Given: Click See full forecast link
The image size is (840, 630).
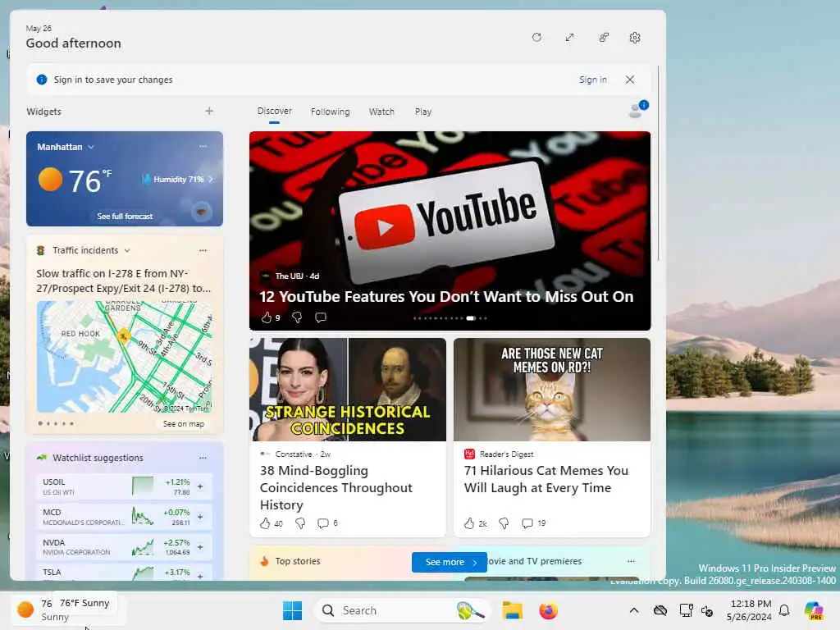Looking at the screenshot, I should (125, 217).
